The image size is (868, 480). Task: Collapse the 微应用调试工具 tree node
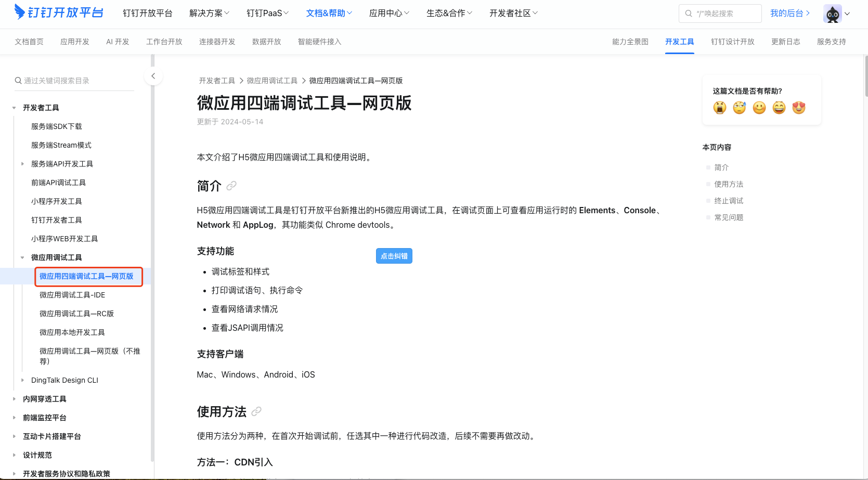22,257
